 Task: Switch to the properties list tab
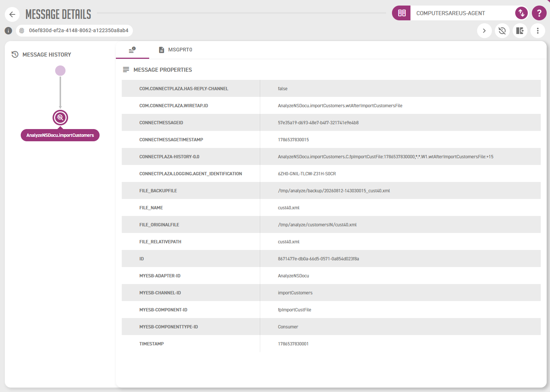coord(133,50)
